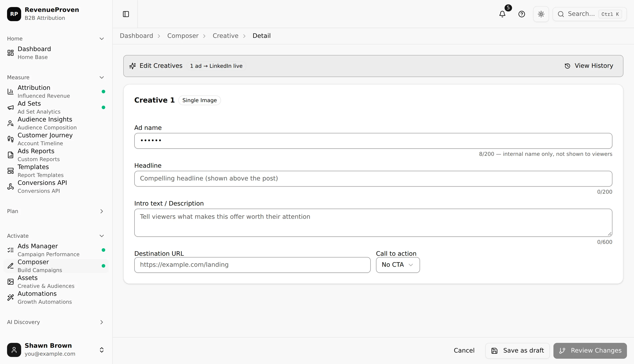The height and width of the screenshot is (364, 634).
Task: Click the Composer pen icon
Action: point(11,266)
